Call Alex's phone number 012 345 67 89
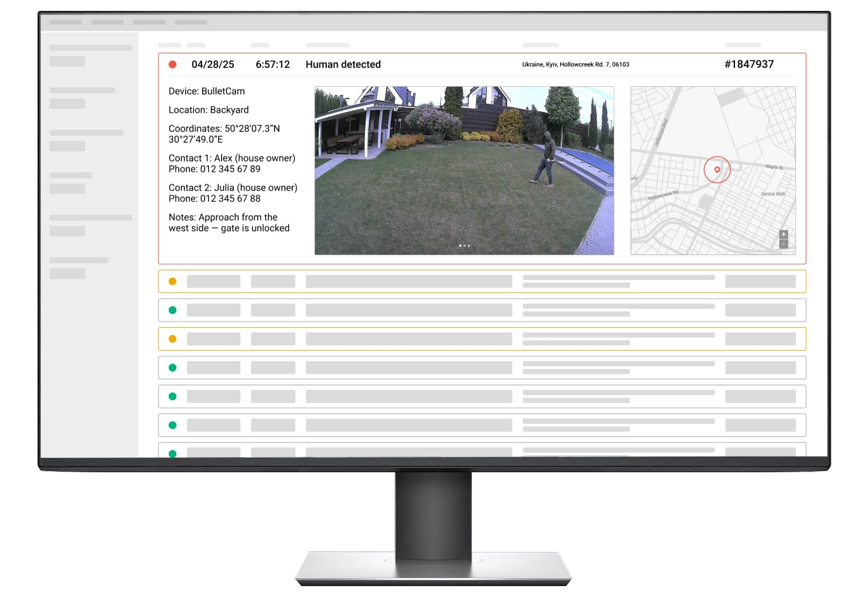This screenshot has height=597, width=868. coord(230,169)
